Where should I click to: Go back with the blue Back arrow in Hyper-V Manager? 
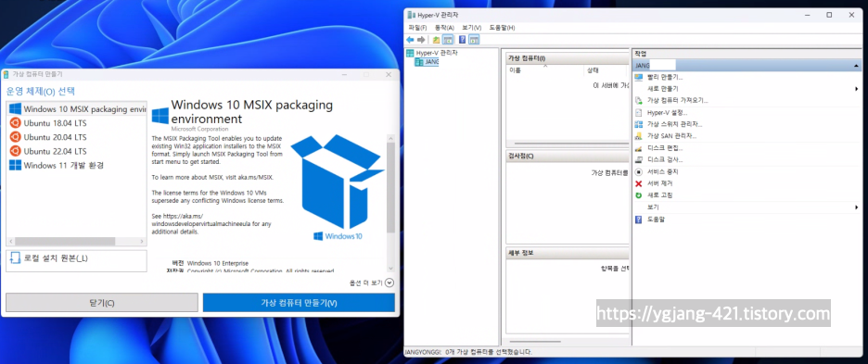point(410,40)
